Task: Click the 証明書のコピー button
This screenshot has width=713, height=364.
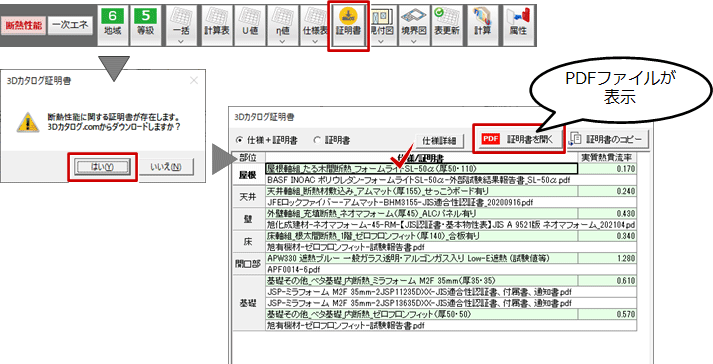Action: 608,139
